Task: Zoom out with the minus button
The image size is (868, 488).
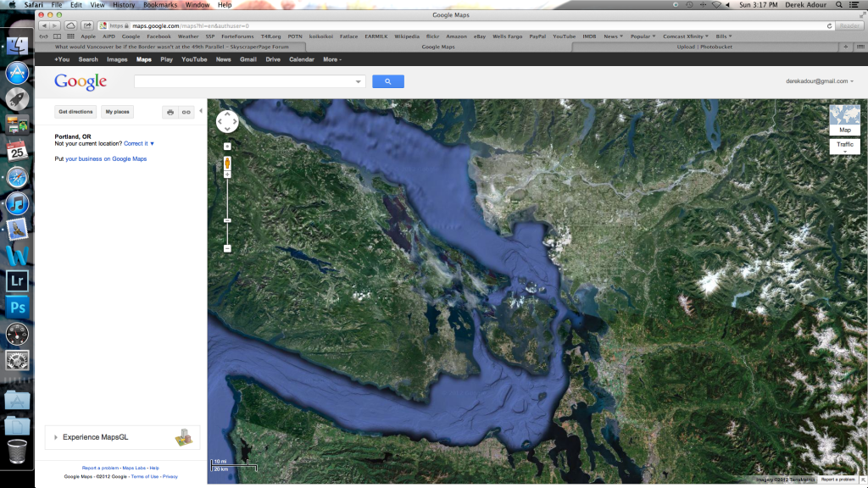Action: point(227,248)
